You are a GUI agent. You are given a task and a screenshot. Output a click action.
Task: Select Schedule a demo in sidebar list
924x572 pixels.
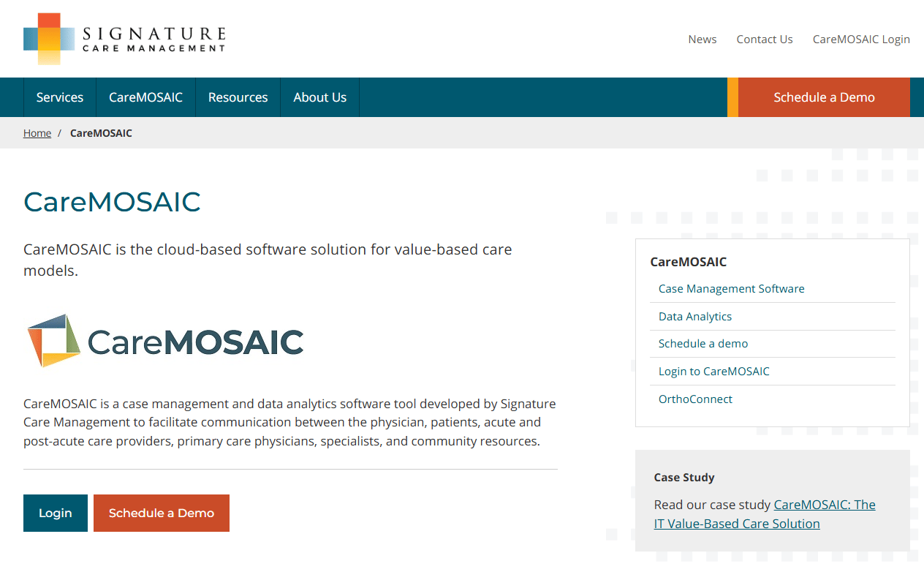(x=703, y=344)
